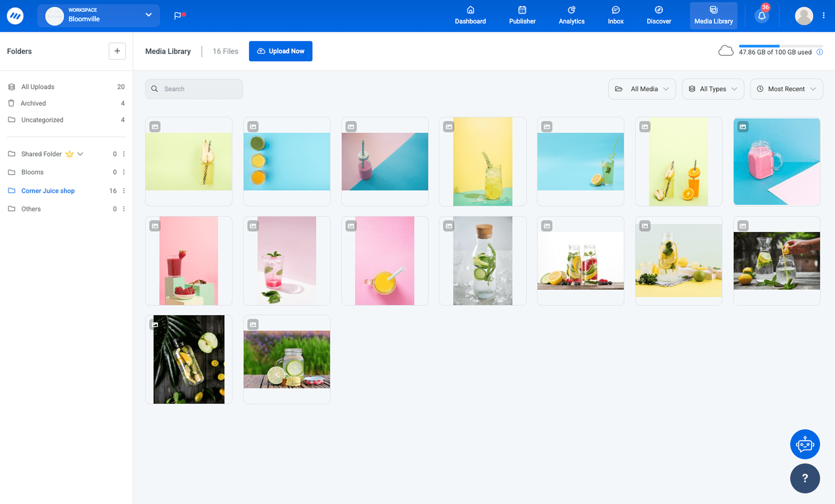This screenshot has width=835, height=504.
Task: Expand the All Types filter
Action: click(713, 89)
